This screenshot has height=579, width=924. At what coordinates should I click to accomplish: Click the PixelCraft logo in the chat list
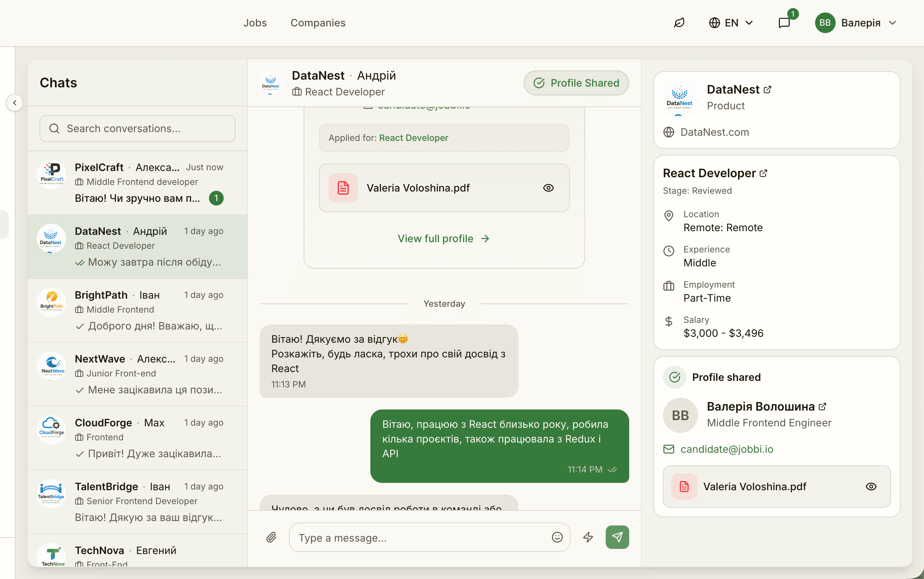coord(51,175)
